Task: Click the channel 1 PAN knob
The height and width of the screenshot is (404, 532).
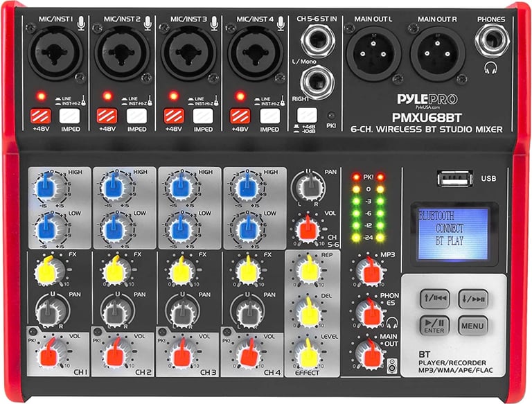Action: coord(51,311)
